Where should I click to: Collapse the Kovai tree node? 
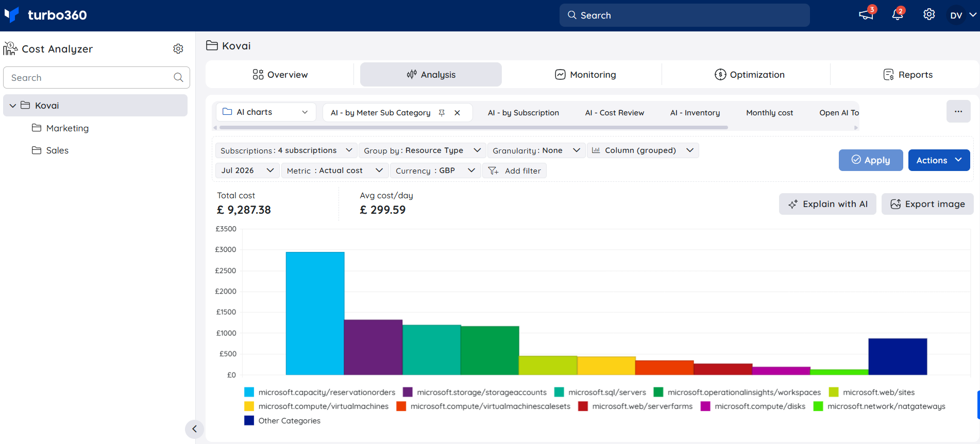(13, 106)
